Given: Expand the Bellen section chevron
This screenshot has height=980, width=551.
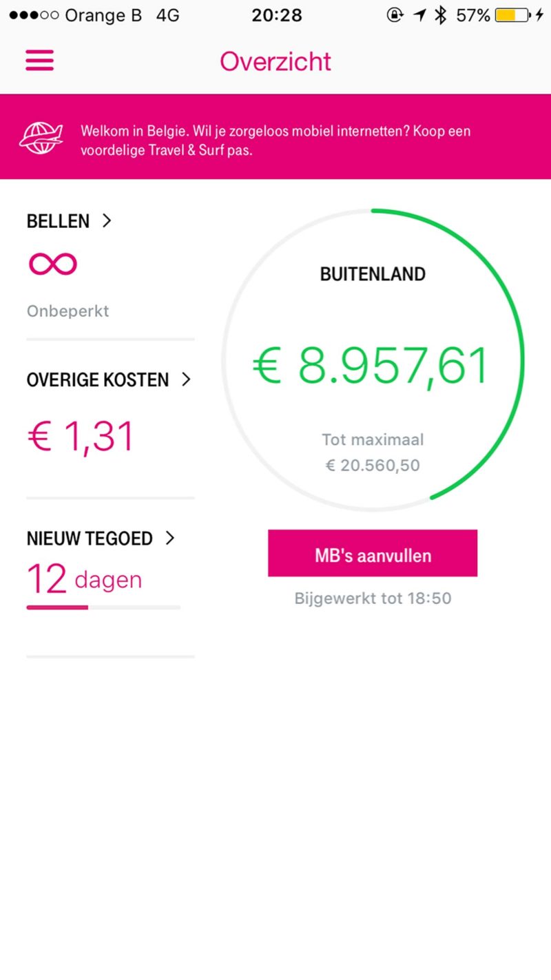Looking at the screenshot, I should [107, 220].
